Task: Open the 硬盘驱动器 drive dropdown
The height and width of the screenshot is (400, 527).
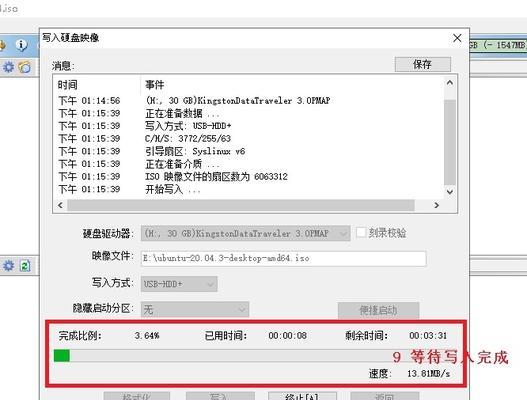Action: 246,233
